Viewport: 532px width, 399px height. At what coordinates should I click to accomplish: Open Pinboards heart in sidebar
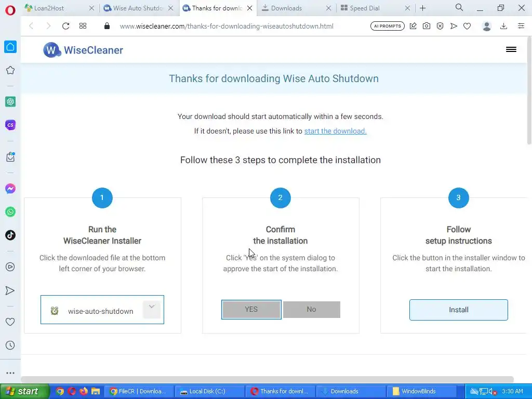coord(10,322)
